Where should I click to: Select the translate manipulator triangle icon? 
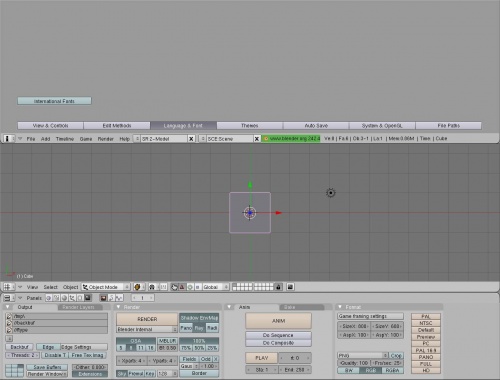coord(182,287)
